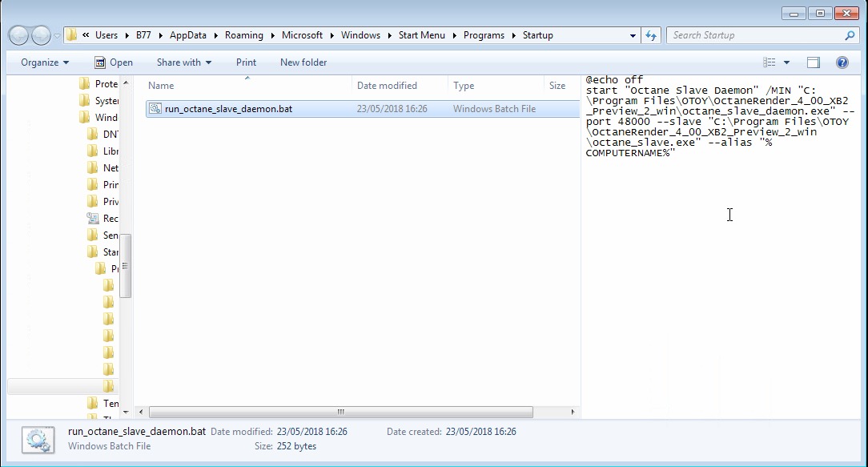Click the Users breadcrumb segment
The image size is (868, 467).
point(106,35)
